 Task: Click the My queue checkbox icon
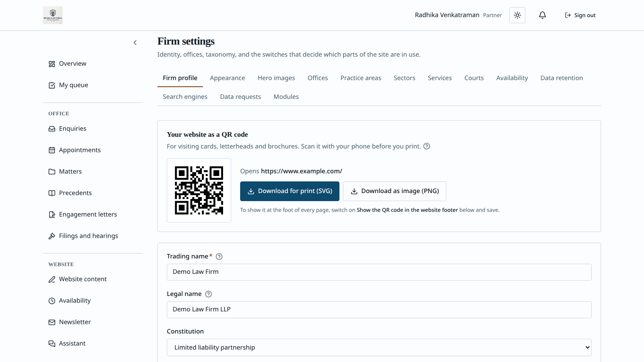click(52, 85)
